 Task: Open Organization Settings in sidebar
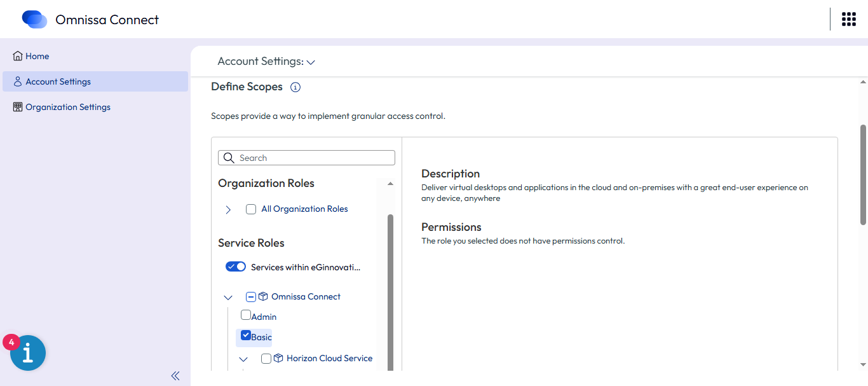(x=67, y=107)
